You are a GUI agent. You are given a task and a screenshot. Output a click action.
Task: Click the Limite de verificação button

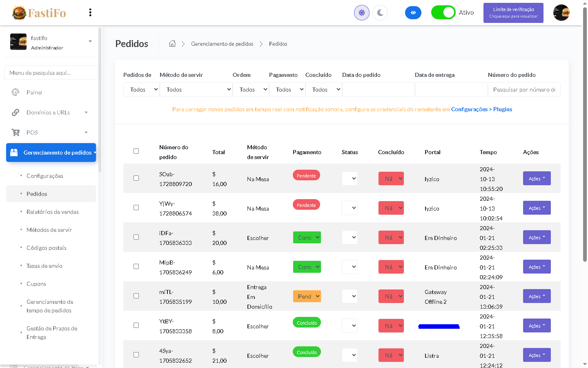pos(513,13)
